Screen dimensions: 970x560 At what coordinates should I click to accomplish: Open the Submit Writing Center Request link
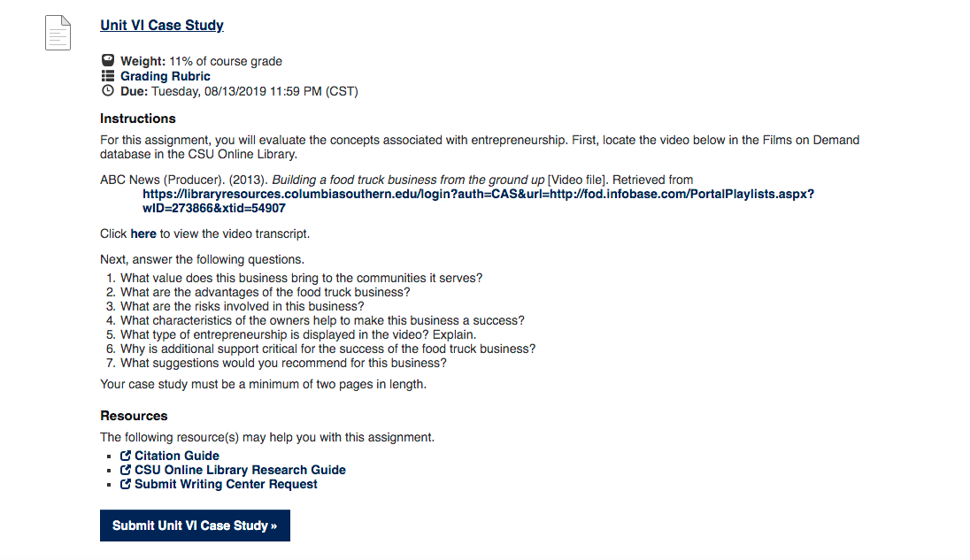pyautogui.click(x=226, y=484)
